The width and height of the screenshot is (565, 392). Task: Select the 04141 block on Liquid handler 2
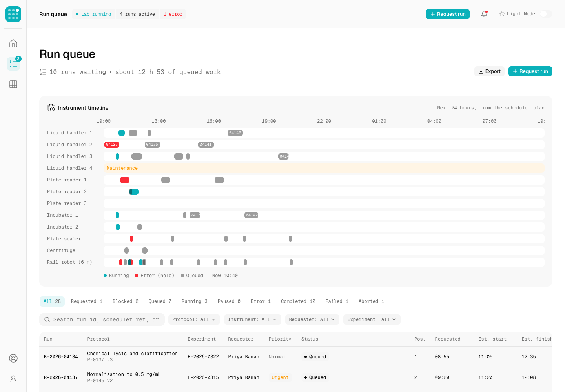[206, 145]
